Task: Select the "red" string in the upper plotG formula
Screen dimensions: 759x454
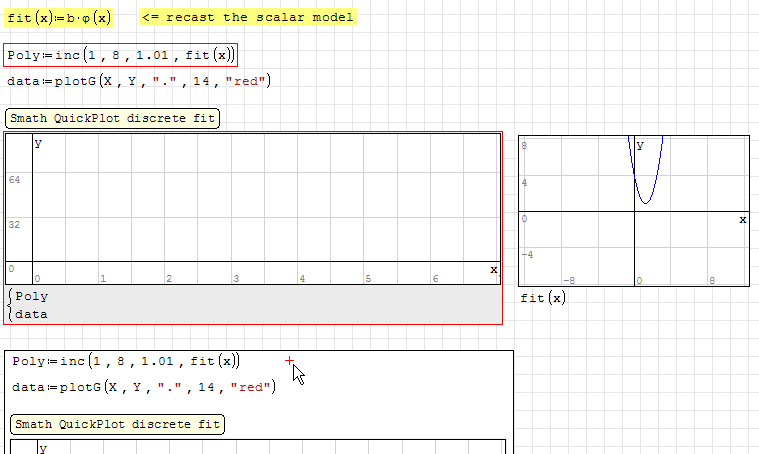Action: tap(247, 82)
